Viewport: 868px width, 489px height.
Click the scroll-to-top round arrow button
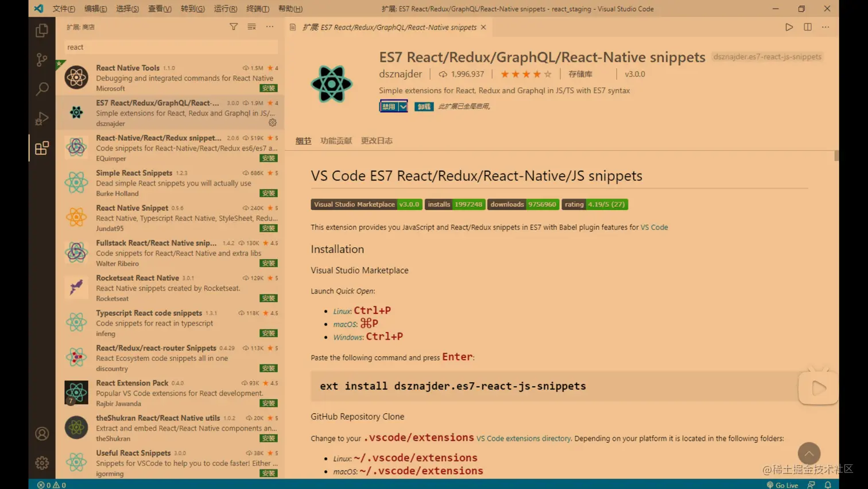[809, 454]
